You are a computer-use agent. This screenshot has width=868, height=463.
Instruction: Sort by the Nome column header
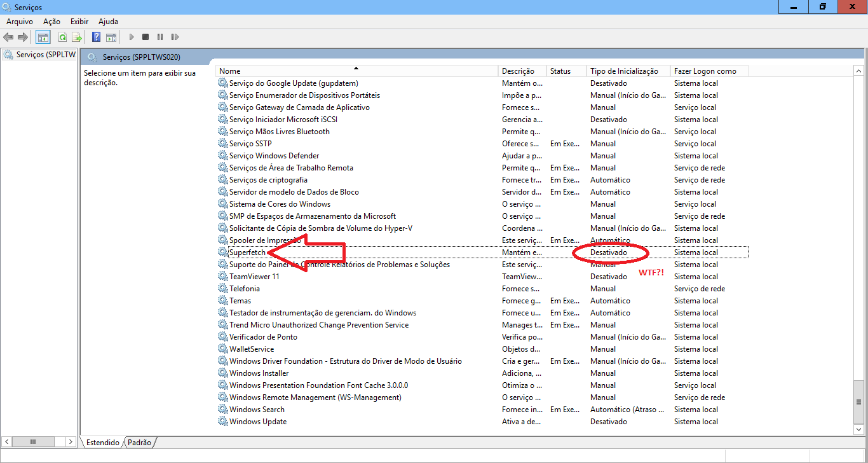pyautogui.click(x=357, y=71)
